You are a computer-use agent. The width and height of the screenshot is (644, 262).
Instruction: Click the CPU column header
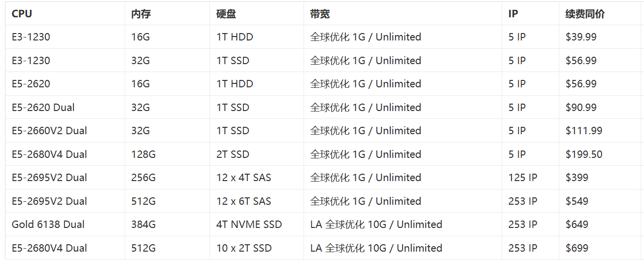coord(65,14)
